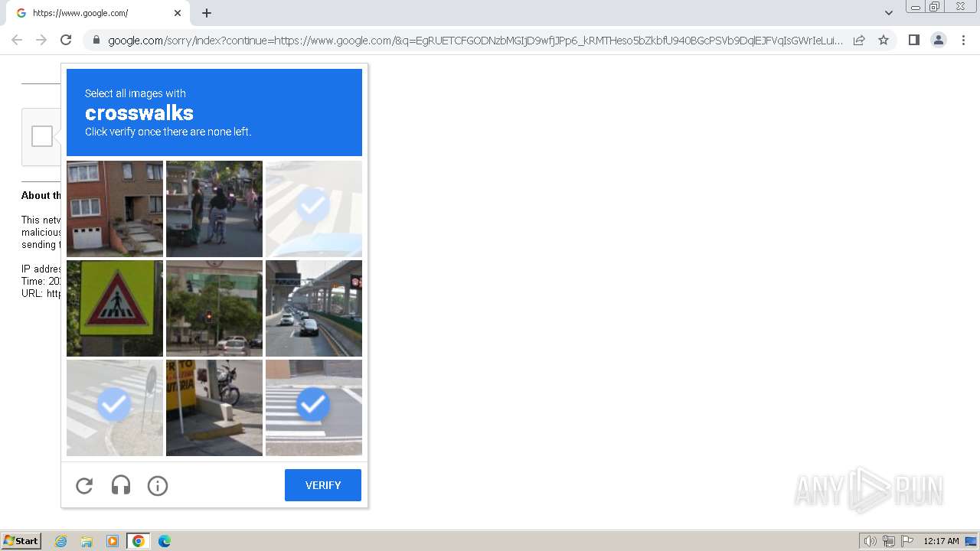Open a new tab
The height and width of the screenshot is (551, 980).
point(207,13)
